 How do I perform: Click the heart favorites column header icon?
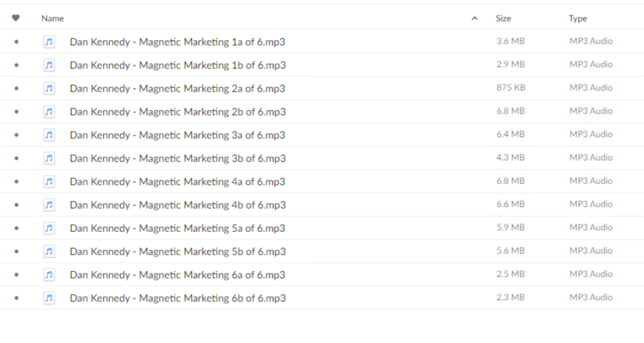(x=16, y=18)
